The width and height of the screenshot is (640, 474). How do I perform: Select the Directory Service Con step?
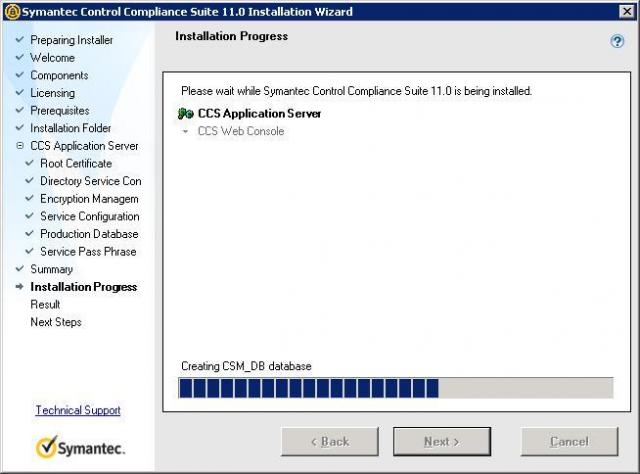pos(91,181)
